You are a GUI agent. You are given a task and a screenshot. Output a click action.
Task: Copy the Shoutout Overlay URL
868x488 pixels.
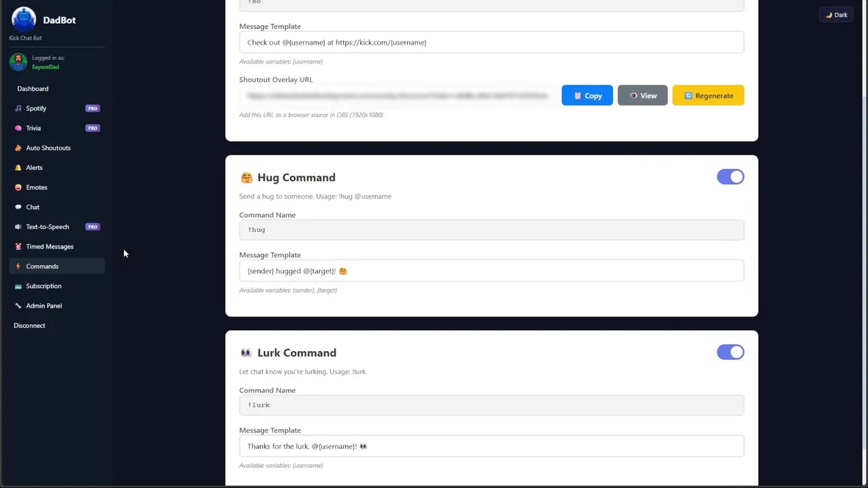tap(587, 96)
